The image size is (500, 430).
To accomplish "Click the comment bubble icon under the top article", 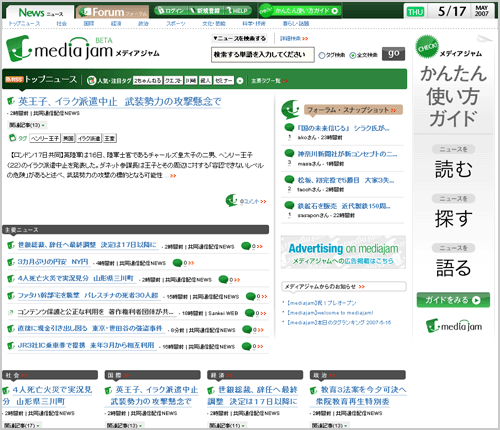I will (231, 200).
